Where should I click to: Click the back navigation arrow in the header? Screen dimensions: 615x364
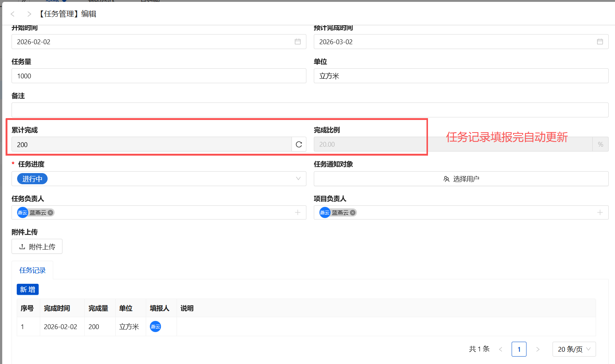pyautogui.click(x=12, y=14)
